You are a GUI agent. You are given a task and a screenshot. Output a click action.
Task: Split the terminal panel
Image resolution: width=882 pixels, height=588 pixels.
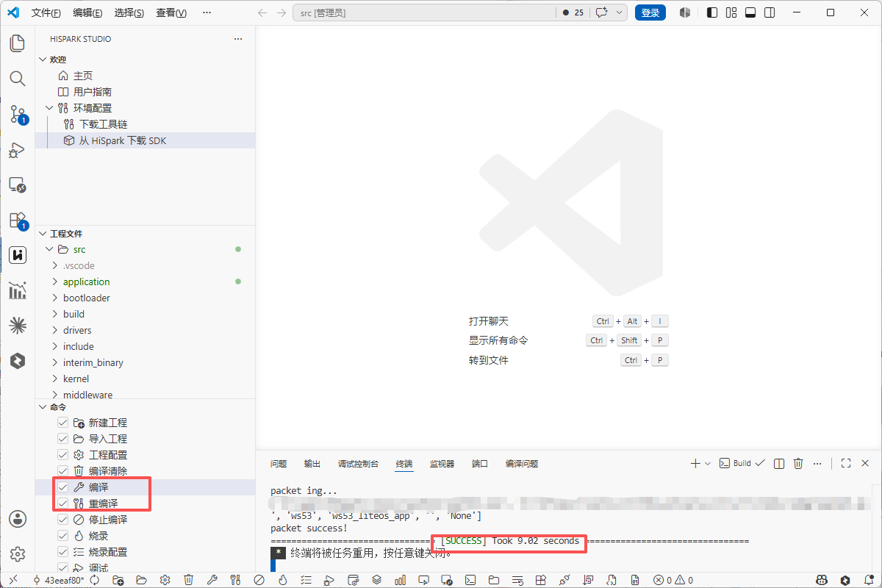779,464
